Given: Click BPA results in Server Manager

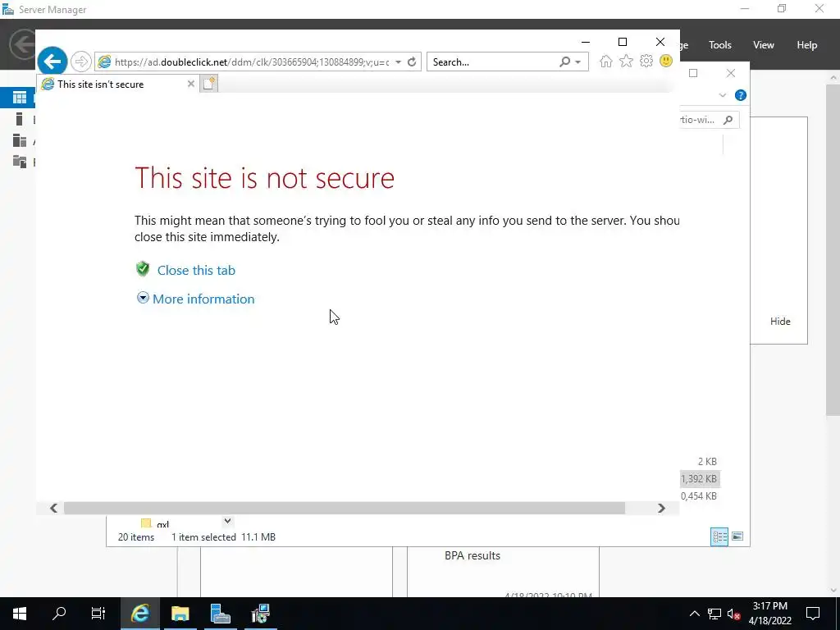Looking at the screenshot, I should click(x=472, y=555).
